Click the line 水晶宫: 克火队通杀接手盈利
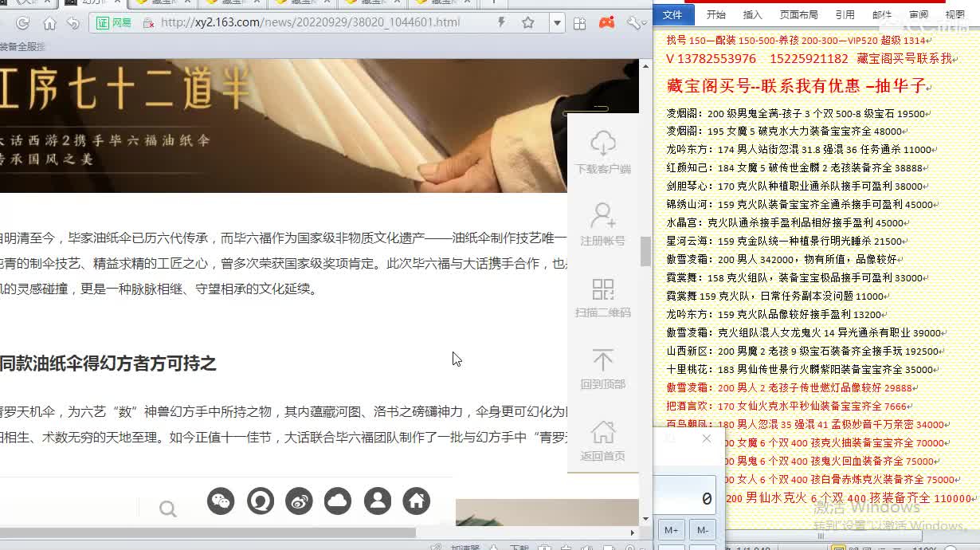 (788, 223)
